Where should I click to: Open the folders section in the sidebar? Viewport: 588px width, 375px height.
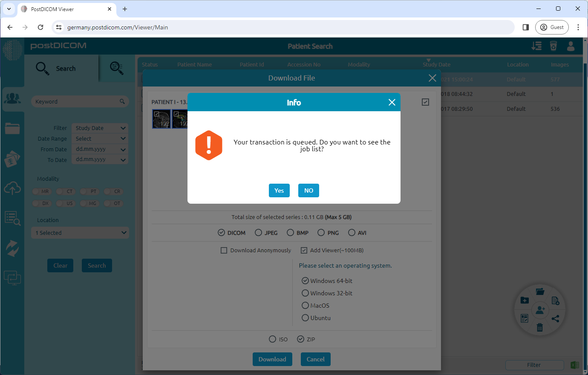pyautogui.click(x=12, y=128)
